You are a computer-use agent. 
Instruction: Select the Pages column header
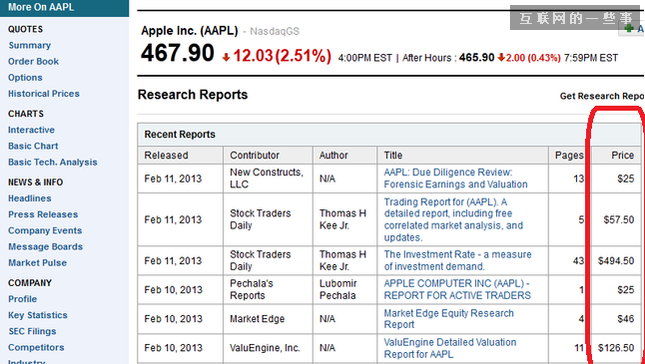(569, 155)
